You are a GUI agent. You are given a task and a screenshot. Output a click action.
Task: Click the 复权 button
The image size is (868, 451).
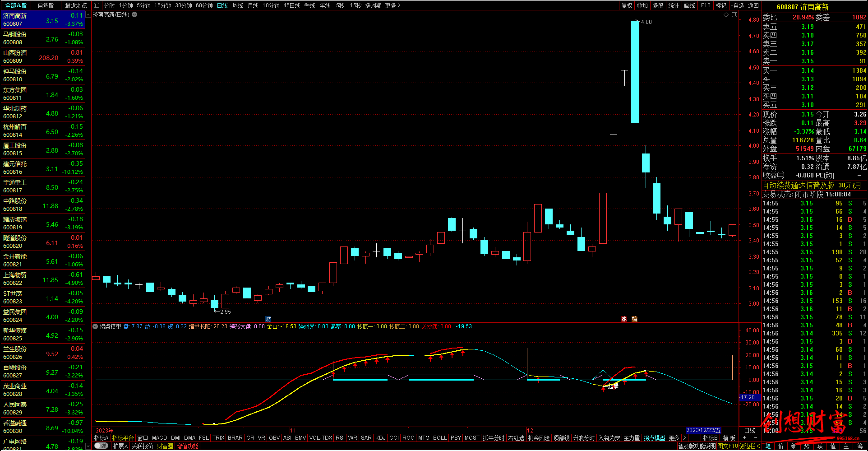[627, 5]
